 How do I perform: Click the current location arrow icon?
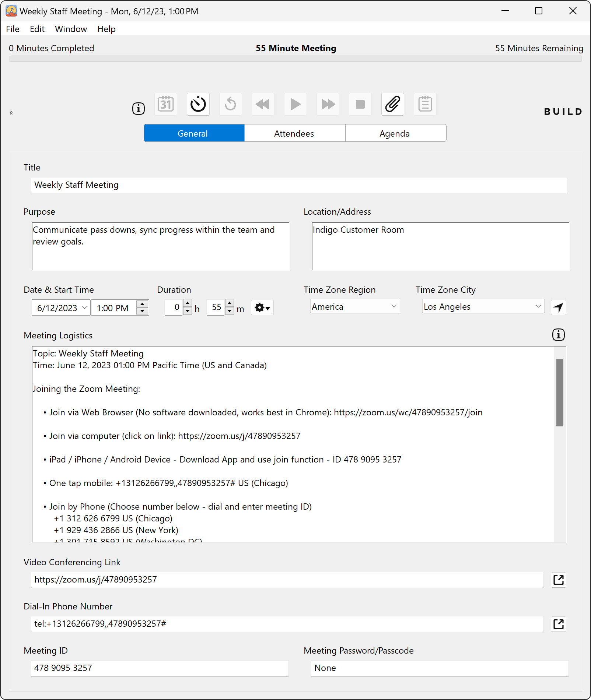click(559, 307)
